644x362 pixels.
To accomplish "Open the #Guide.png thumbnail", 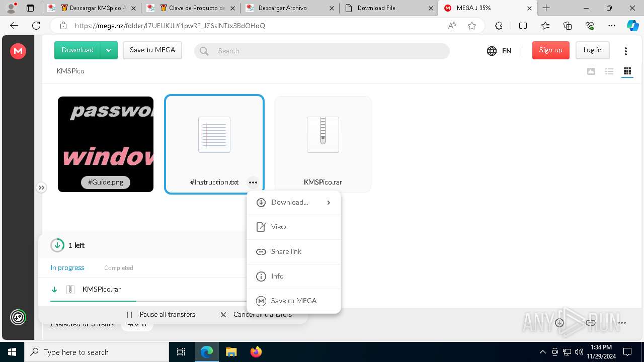I will (x=106, y=144).
